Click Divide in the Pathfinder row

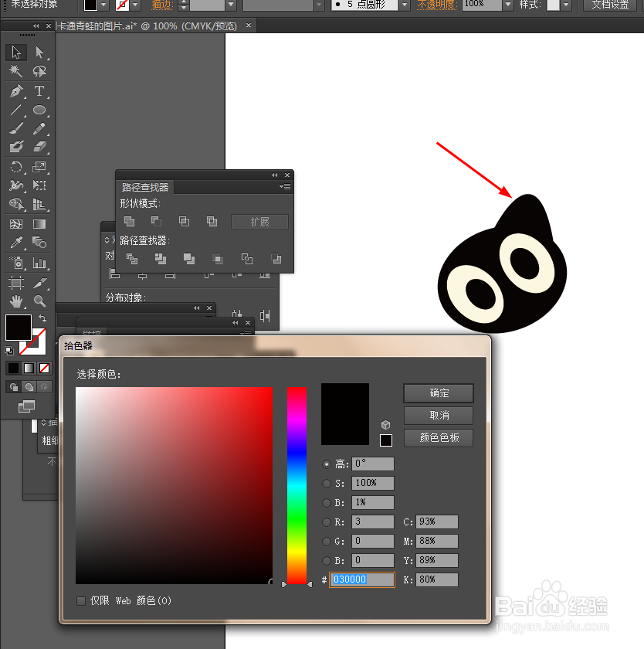[x=132, y=259]
